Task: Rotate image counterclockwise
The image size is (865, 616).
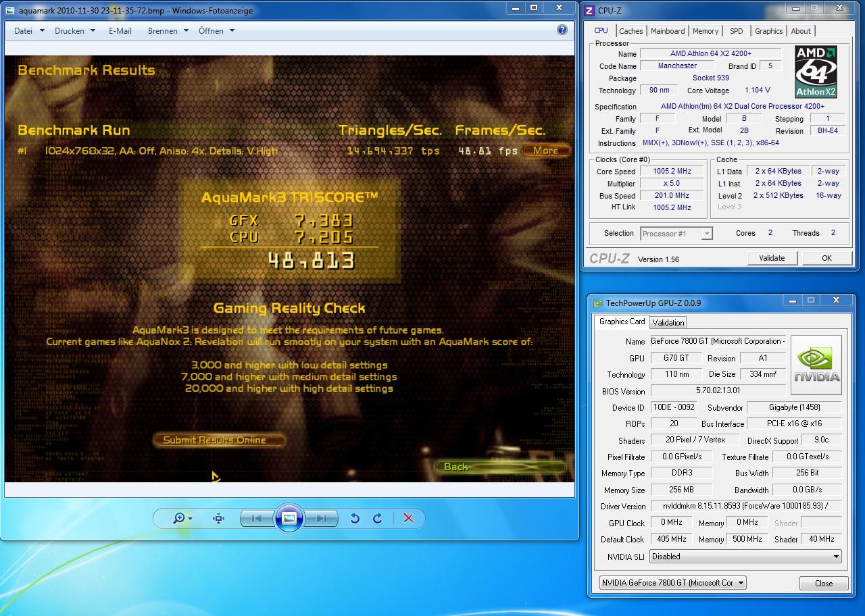Action: tap(355, 518)
